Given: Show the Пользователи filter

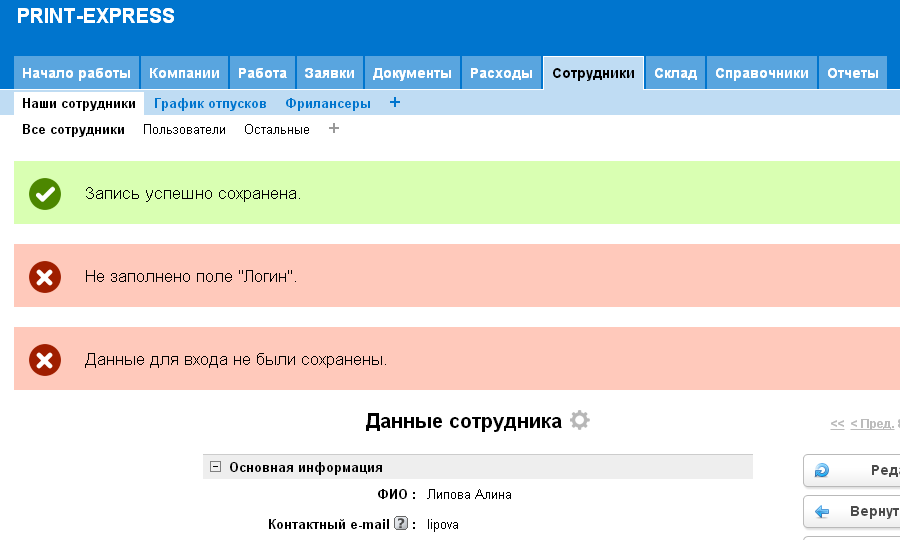Looking at the screenshot, I should pos(184,130).
